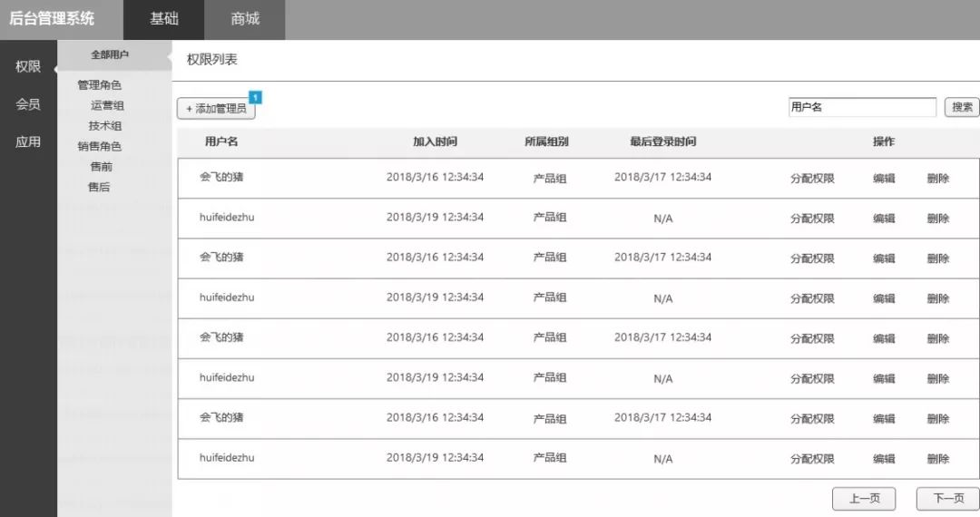Click the 搜索 button

[x=962, y=107]
